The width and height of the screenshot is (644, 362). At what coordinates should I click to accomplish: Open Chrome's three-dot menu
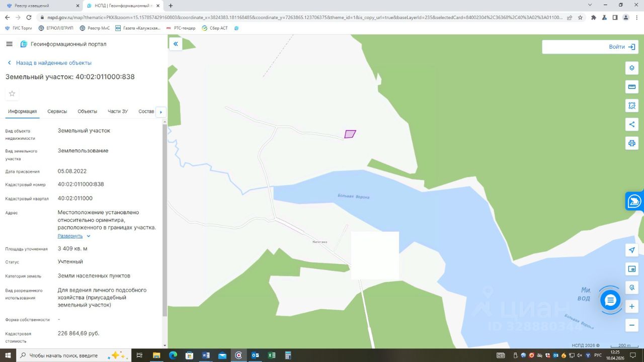pos(636,17)
